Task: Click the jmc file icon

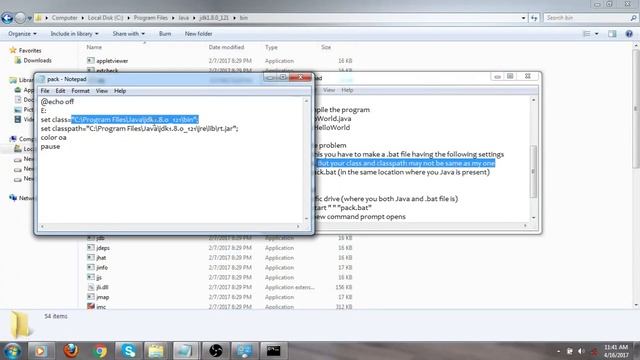Action: pos(91,306)
